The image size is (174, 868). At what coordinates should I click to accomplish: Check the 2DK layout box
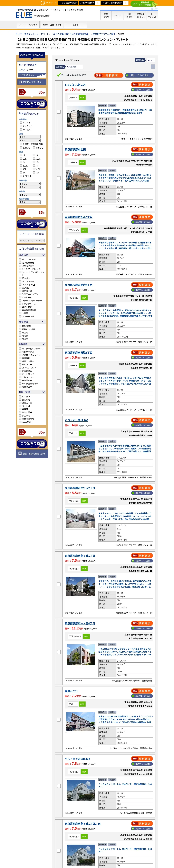coord(34,162)
